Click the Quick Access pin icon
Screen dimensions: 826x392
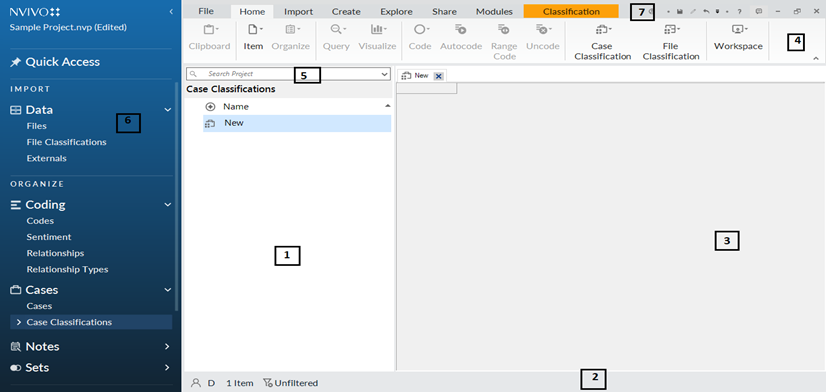(x=15, y=62)
